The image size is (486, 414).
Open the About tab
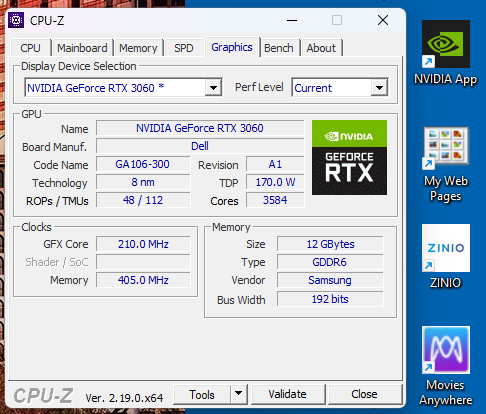coord(321,48)
